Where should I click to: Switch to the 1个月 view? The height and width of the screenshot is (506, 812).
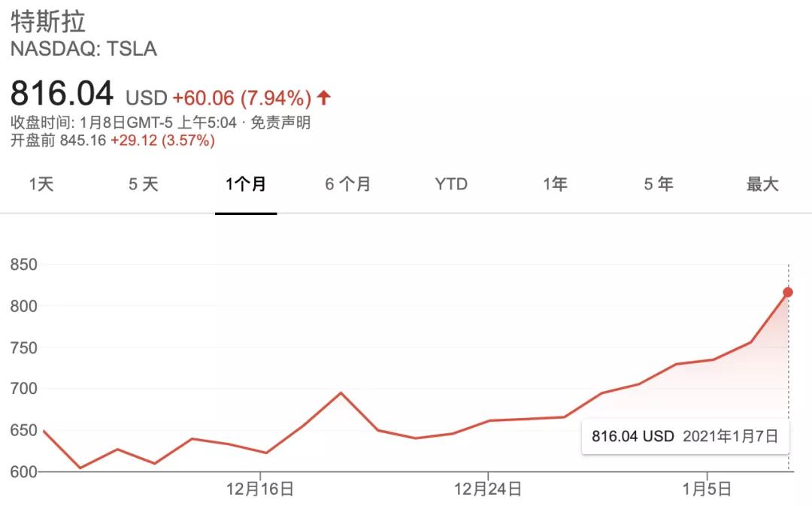[246, 183]
